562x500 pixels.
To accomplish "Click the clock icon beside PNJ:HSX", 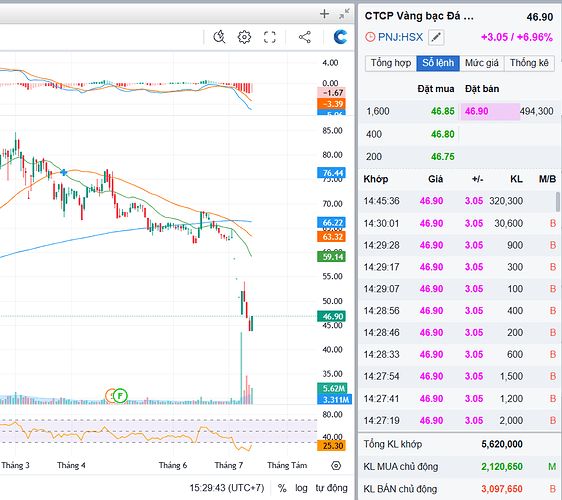I will tap(370, 37).
